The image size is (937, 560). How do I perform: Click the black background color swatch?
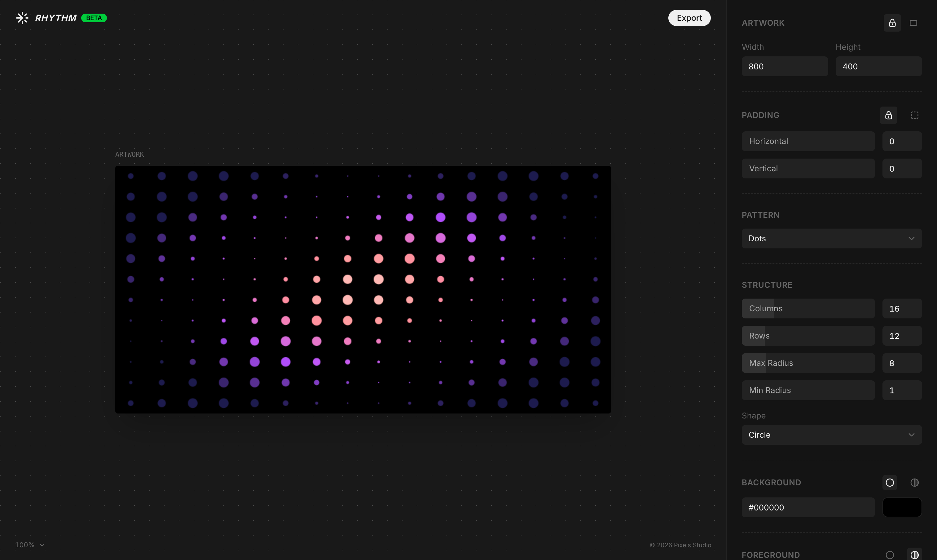(x=902, y=507)
